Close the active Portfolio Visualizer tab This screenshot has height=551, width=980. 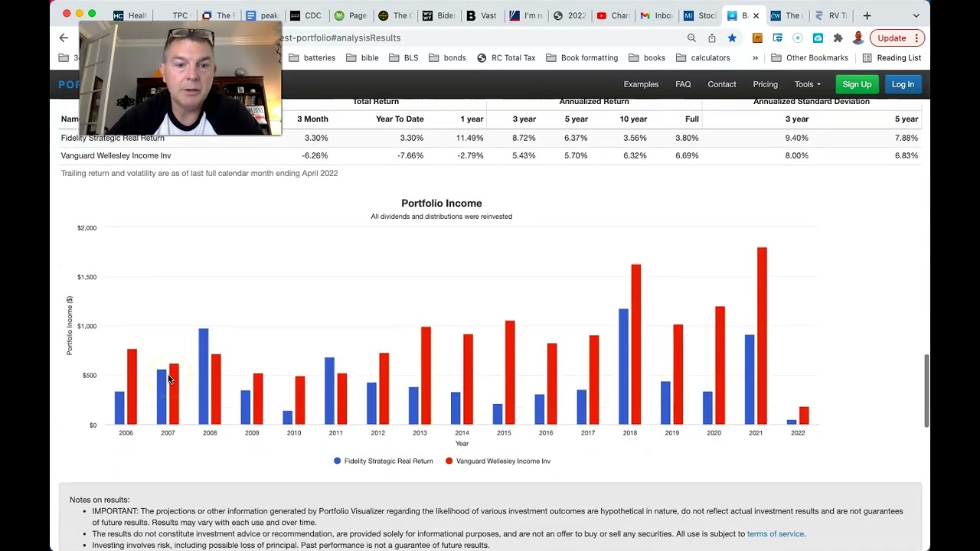pos(756,15)
